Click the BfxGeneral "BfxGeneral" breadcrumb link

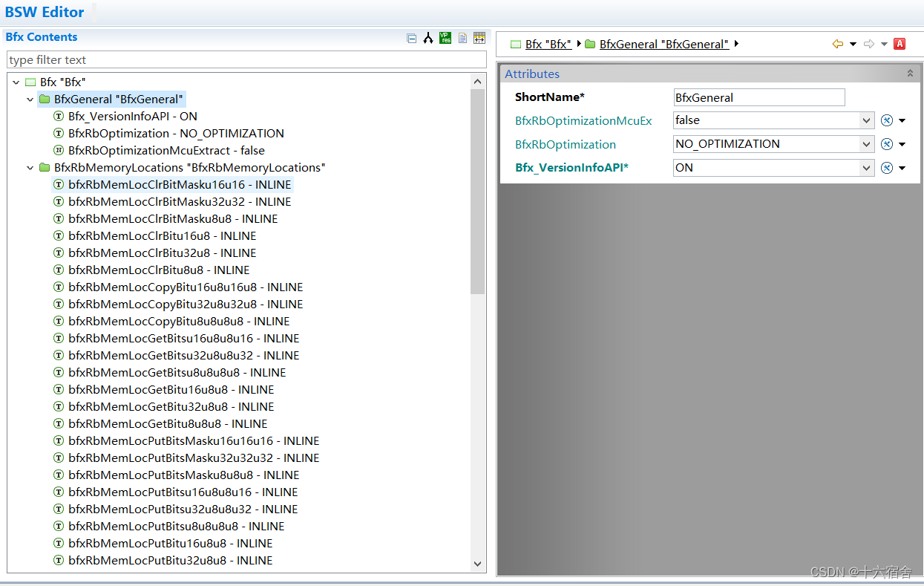pyautogui.click(x=664, y=45)
